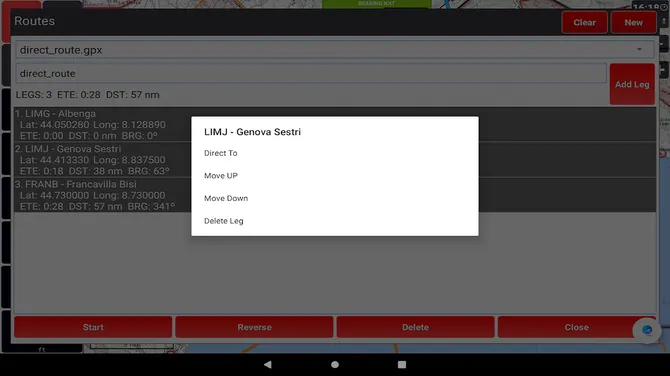
Task: Tap the Add Leg button
Action: point(632,85)
